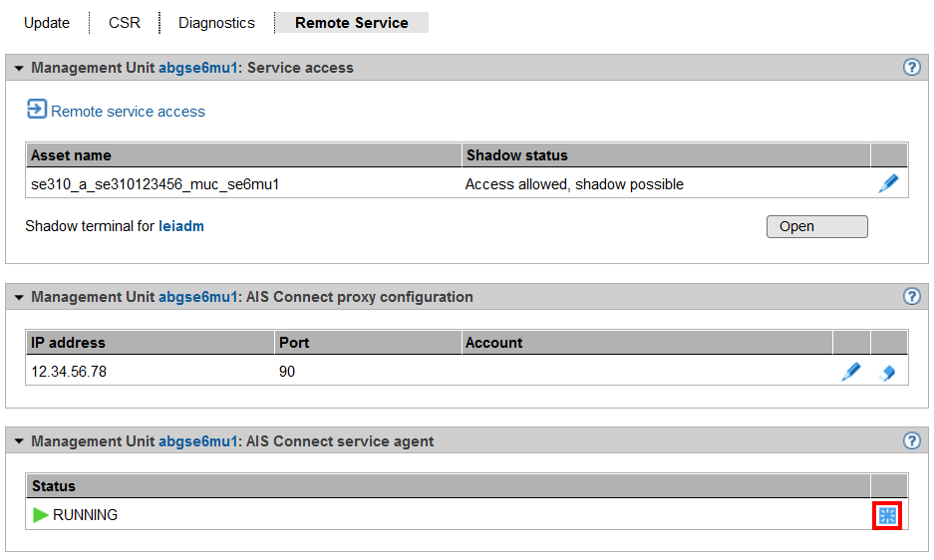This screenshot has width=934, height=560.
Task: Go to the Diagnostics tab
Action: (x=216, y=23)
